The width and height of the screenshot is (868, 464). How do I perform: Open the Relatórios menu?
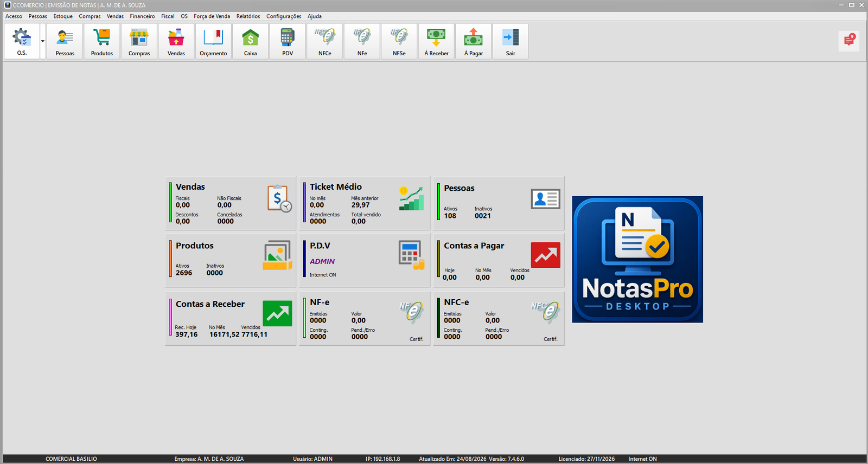[x=248, y=16]
